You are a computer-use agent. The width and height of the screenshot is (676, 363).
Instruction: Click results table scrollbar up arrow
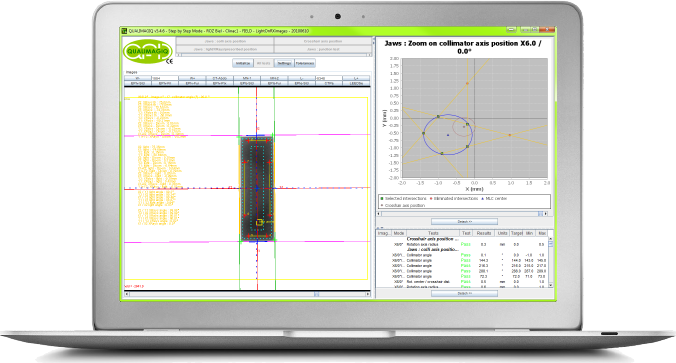[x=550, y=239]
